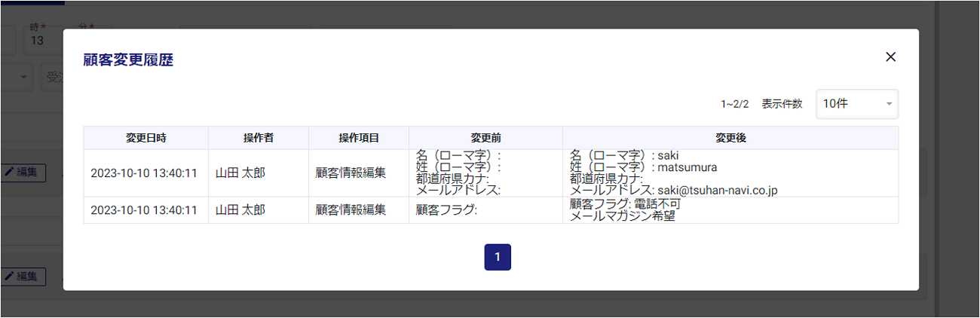Click the 顧客変更履歴 dialog title
This screenshot has width=980, height=318.
[x=128, y=60]
